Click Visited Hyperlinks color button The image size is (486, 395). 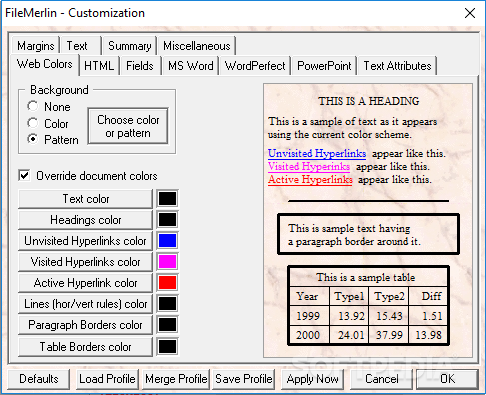86,262
